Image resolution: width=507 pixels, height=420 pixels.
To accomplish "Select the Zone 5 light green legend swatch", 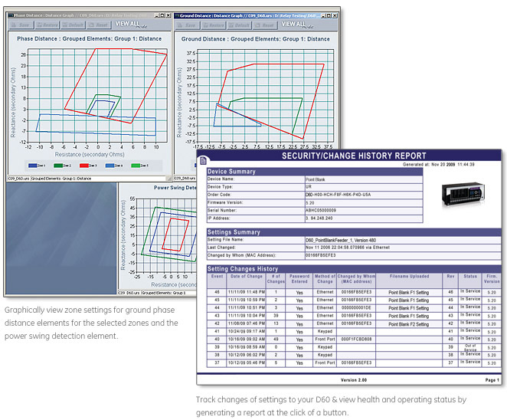I will [x=136, y=166].
